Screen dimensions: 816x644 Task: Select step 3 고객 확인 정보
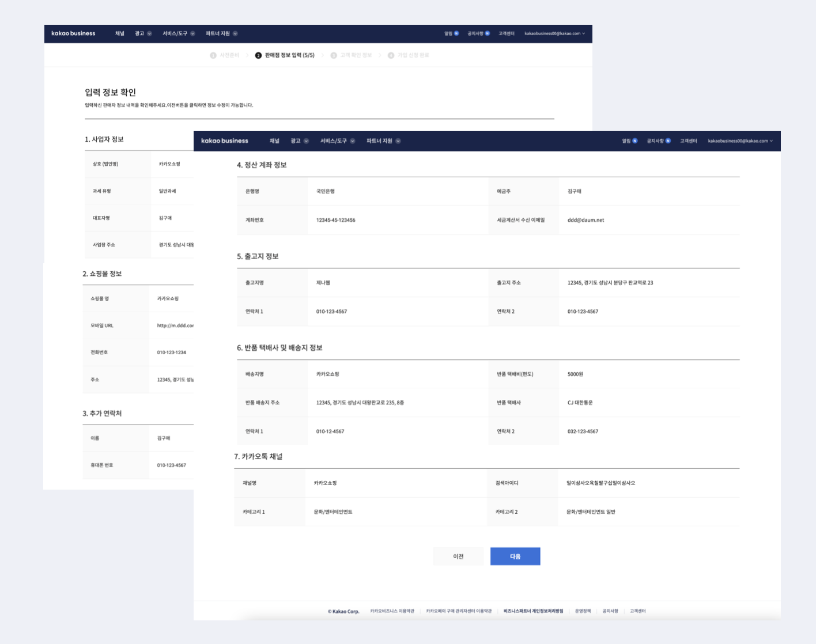(351, 55)
